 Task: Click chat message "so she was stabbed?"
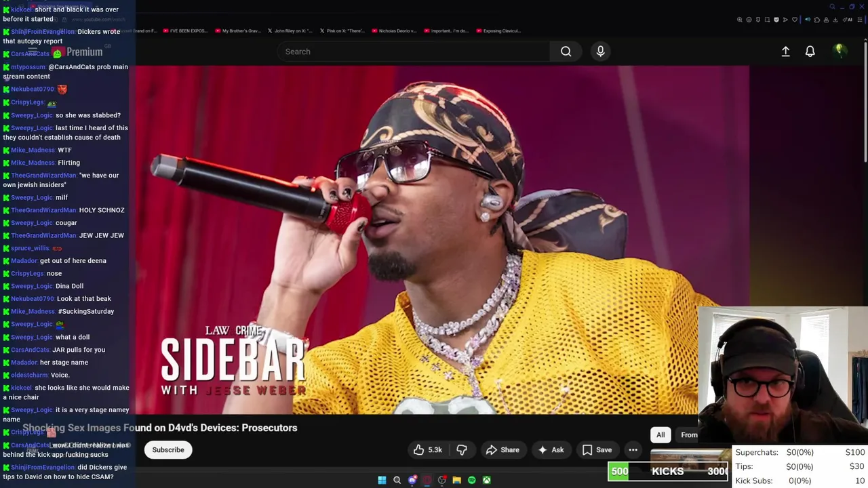[x=88, y=115]
